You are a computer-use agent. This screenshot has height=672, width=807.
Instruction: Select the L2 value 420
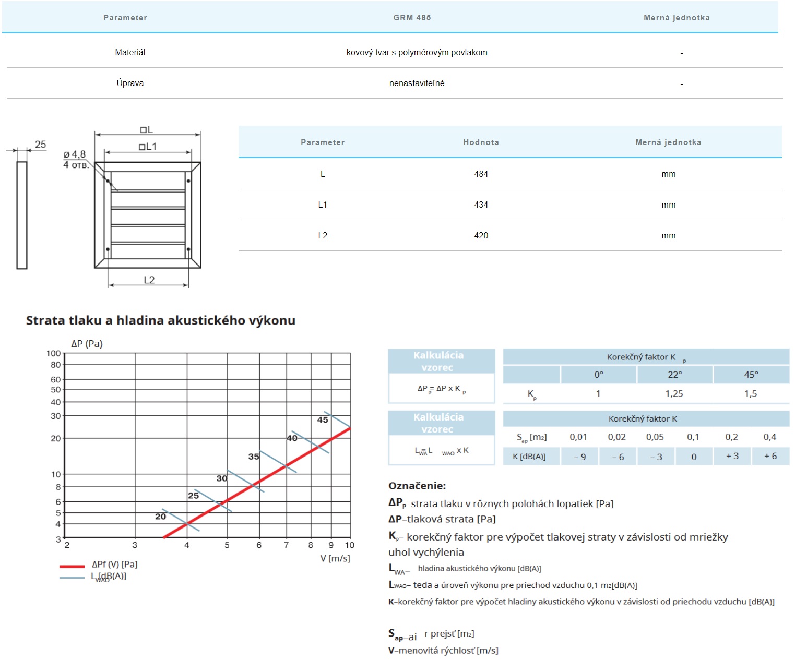coord(481,236)
